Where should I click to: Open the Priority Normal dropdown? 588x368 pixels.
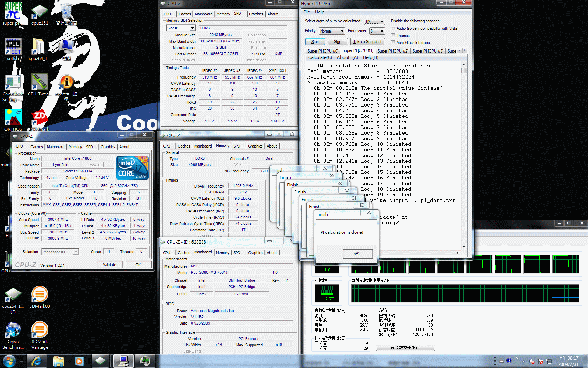pyautogui.click(x=332, y=31)
